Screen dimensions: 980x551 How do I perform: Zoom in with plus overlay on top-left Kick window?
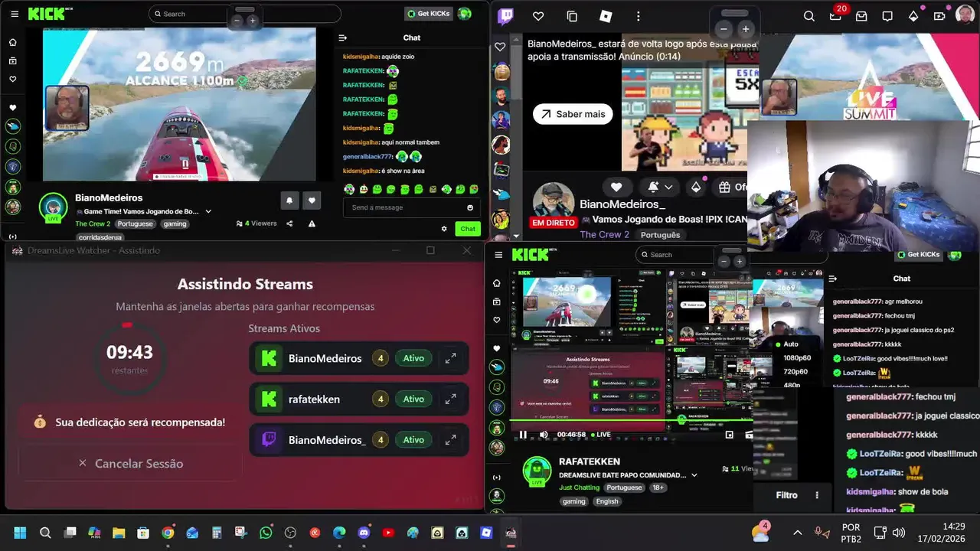[x=253, y=21]
